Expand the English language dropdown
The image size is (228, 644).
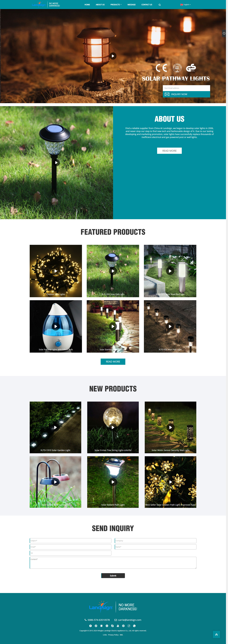click(185, 5)
